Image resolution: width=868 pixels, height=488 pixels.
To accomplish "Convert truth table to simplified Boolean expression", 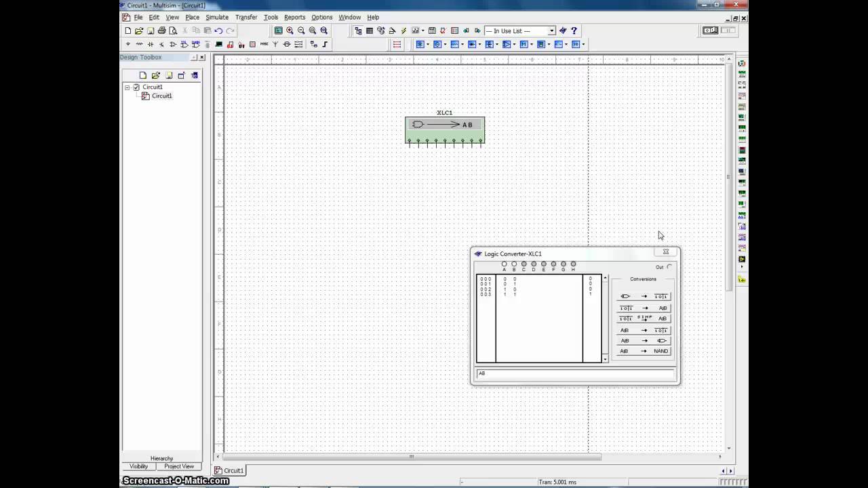I will pos(643,319).
